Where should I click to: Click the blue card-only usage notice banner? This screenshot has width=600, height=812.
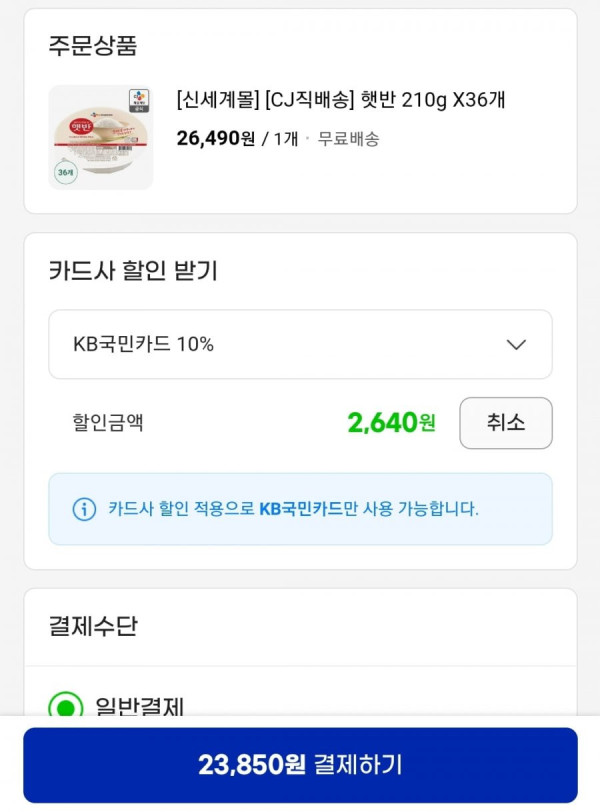(x=300, y=509)
